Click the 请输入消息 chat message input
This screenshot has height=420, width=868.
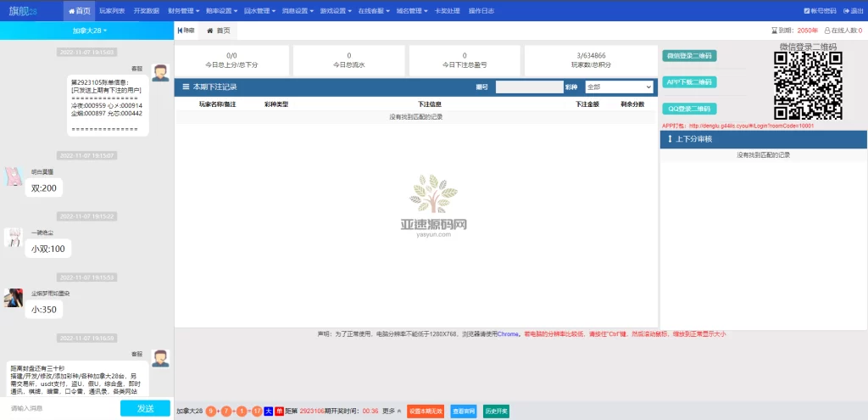coord(60,408)
